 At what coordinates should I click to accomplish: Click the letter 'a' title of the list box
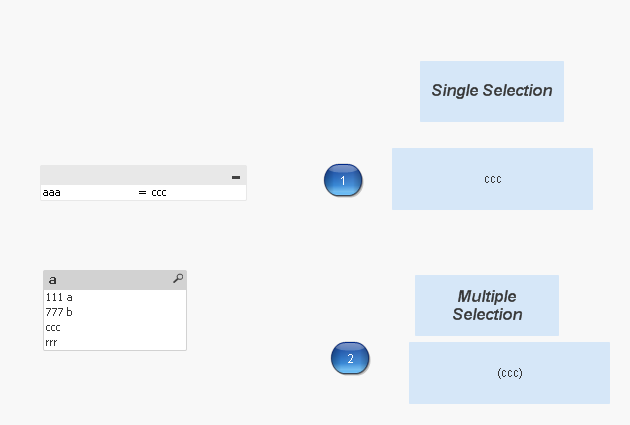click(53, 280)
